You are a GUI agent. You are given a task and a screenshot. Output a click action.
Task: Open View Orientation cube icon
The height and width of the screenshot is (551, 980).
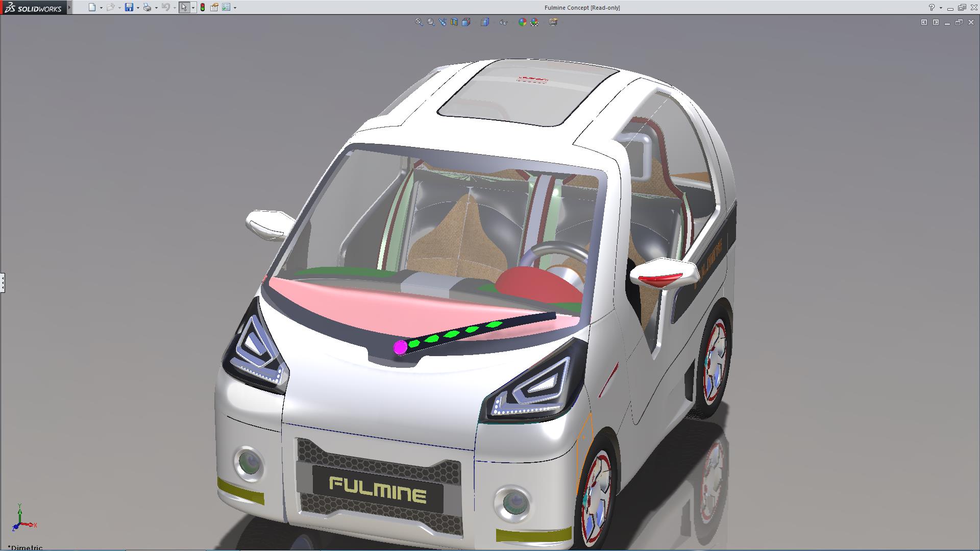pos(466,22)
